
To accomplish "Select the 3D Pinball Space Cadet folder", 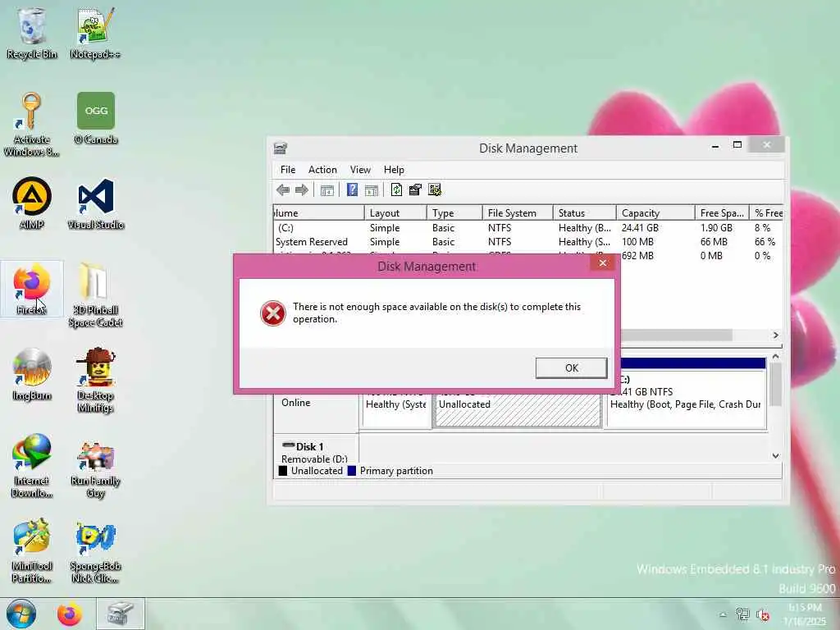I will tap(95, 294).
